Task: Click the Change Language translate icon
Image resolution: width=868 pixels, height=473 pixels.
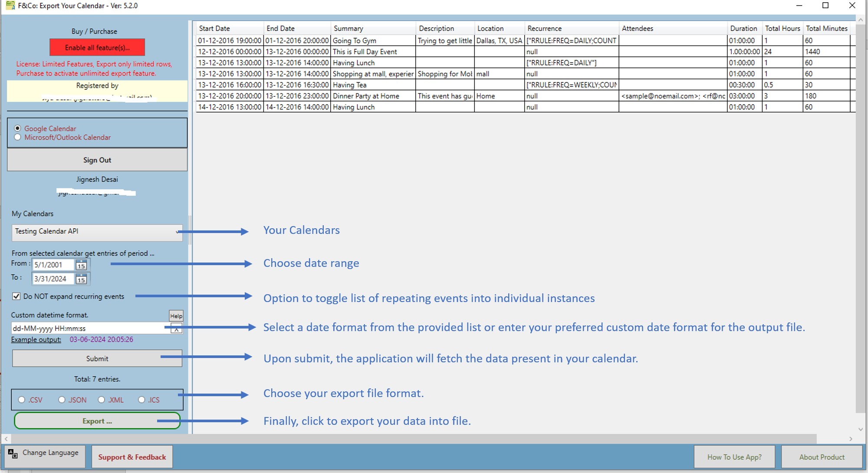Action: coord(13,453)
